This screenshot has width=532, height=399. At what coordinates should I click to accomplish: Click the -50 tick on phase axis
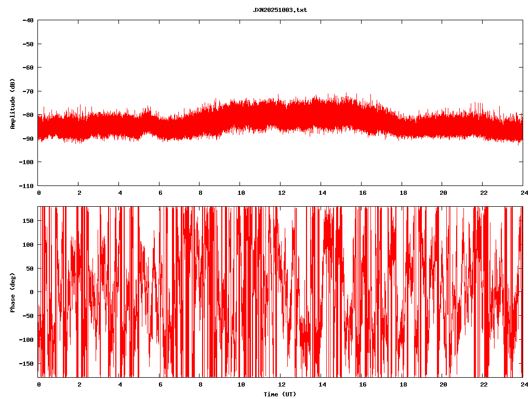click(28, 316)
